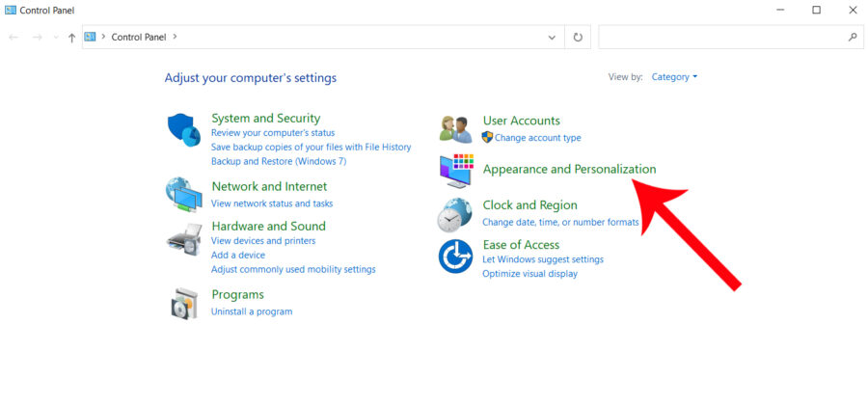Open the Ease of Access icon
The height and width of the screenshot is (406, 868).
coord(455,256)
